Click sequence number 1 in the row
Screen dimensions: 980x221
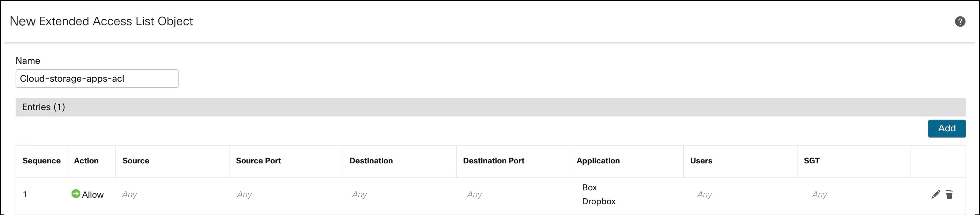(25, 195)
